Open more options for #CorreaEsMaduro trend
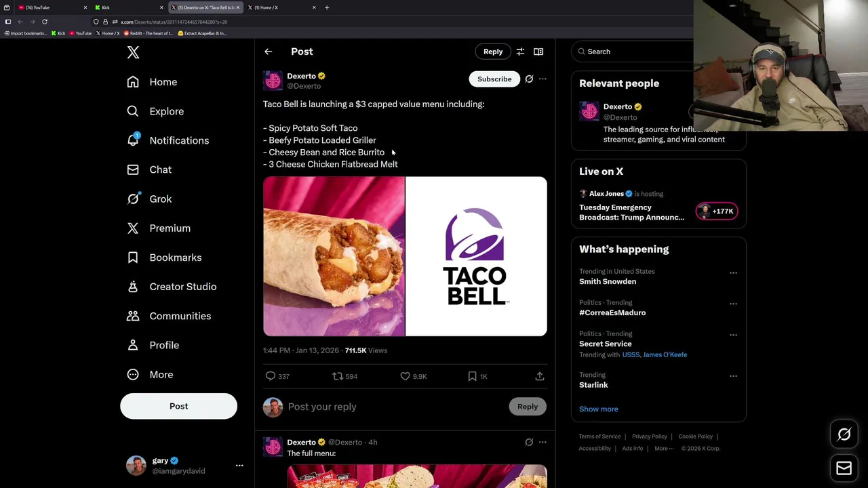The width and height of the screenshot is (868, 488). pyautogui.click(x=733, y=304)
